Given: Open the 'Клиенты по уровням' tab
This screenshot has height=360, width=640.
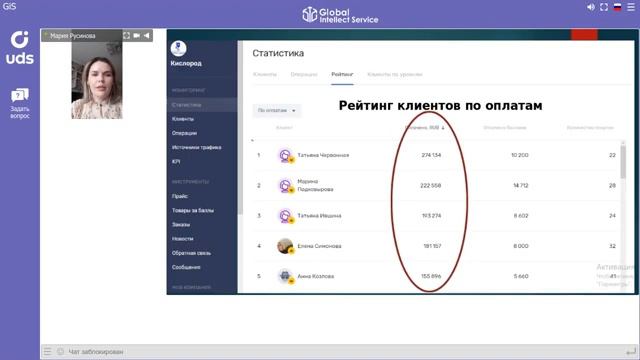Looking at the screenshot, I should click(x=395, y=74).
